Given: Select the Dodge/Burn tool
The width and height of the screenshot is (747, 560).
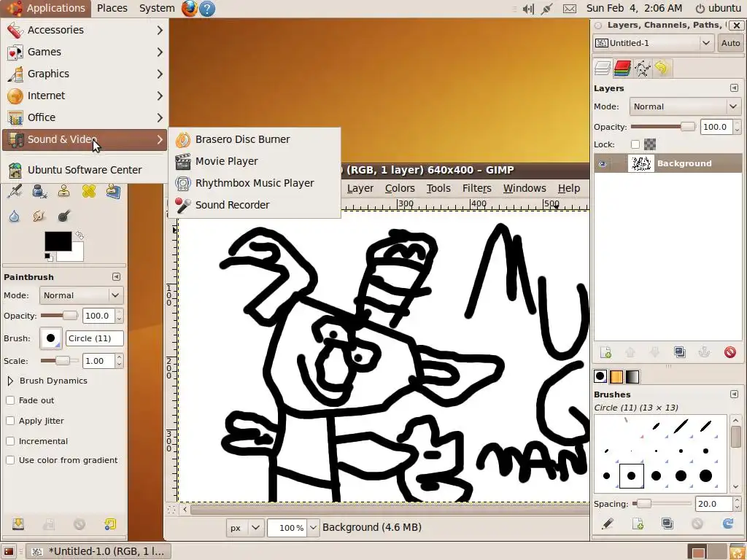Looking at the screenshot, I should tap(64, 216).
